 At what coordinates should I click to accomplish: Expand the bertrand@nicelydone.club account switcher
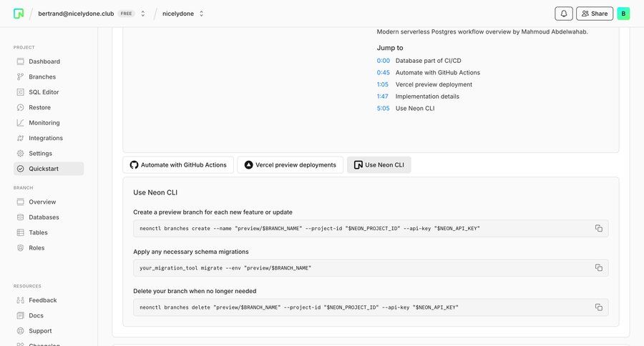click(143, 14)
